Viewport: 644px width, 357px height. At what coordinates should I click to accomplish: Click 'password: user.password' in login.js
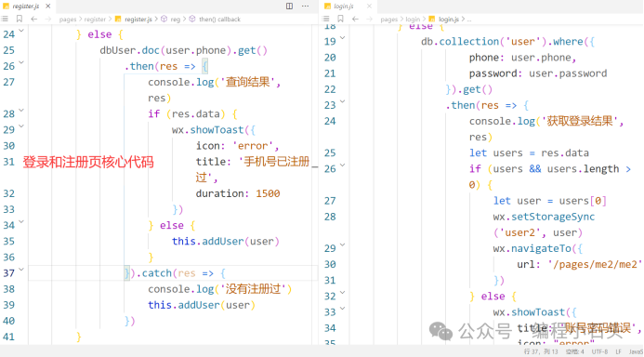tap(538, 73)
